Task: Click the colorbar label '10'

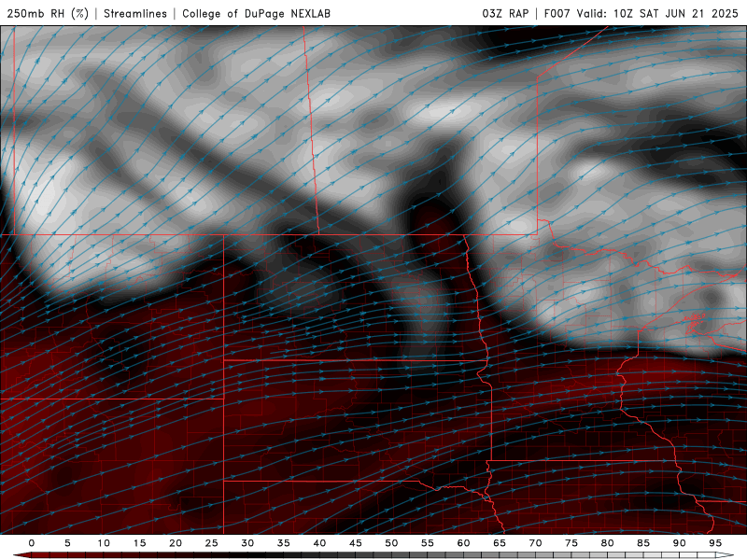Action: (x=104, y=543)
